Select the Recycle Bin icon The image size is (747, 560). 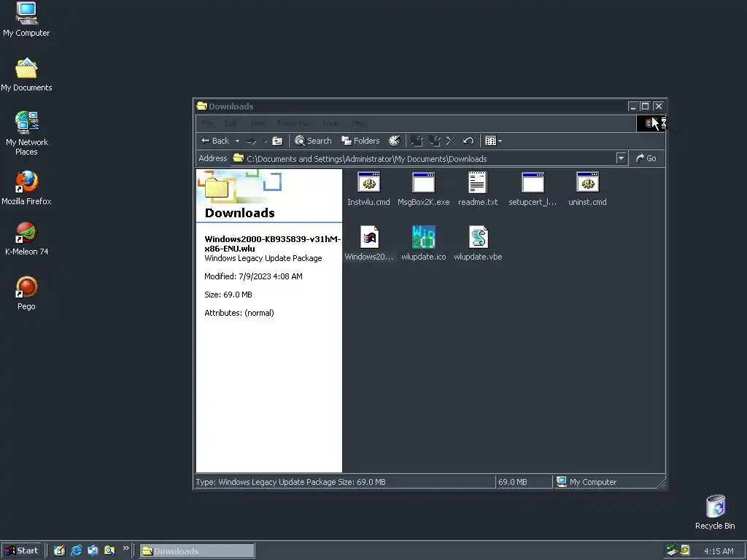(715, 513)
